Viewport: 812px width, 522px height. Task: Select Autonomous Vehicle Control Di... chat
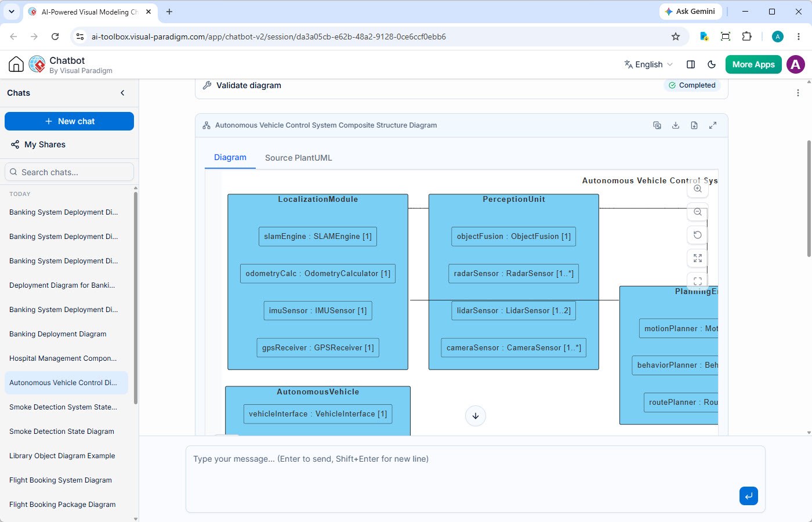pos(66,383)
